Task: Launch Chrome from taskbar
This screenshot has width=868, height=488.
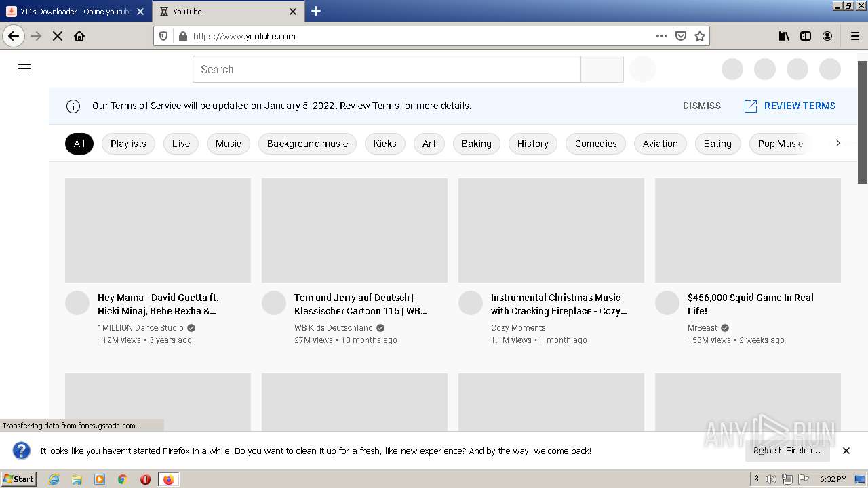Action: (122, 479)
